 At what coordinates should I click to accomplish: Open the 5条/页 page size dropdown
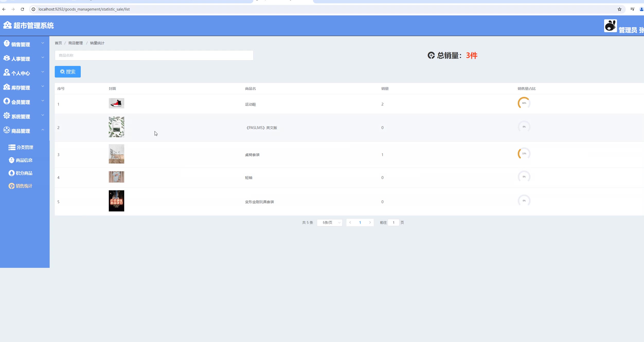[329, 223]
